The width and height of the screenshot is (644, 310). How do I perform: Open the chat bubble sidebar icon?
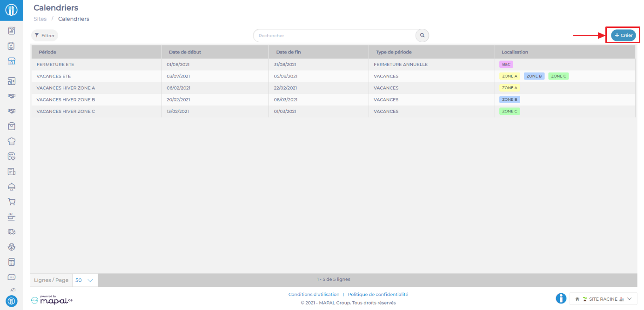(x=12, y=277)
